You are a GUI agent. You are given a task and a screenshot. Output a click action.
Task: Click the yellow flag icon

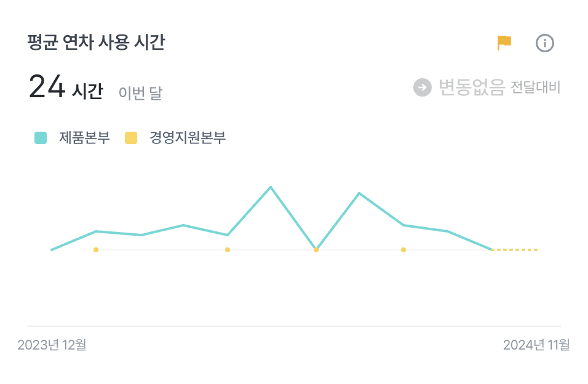(504, 43)
